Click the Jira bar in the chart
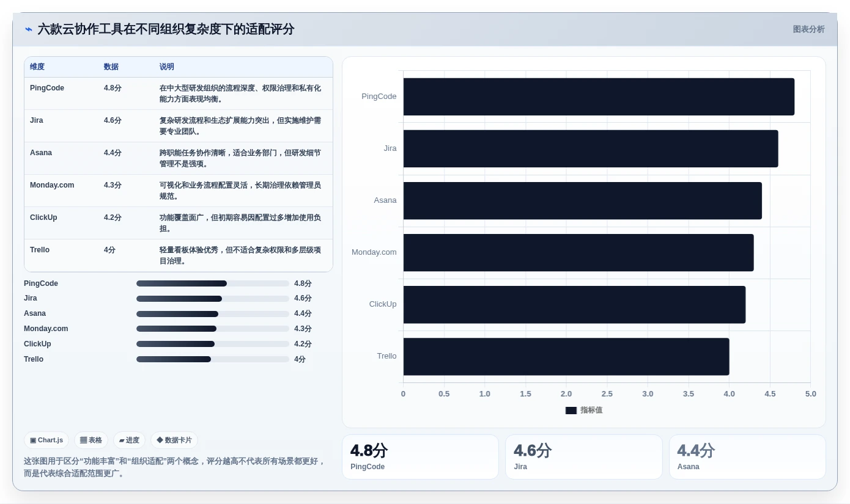 (x=591, y=148)
